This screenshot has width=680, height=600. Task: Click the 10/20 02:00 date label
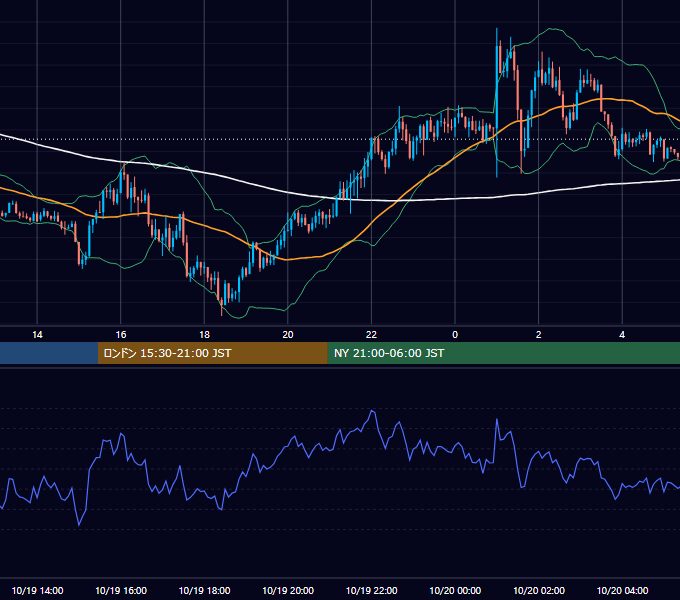click(x=539, y=590)
